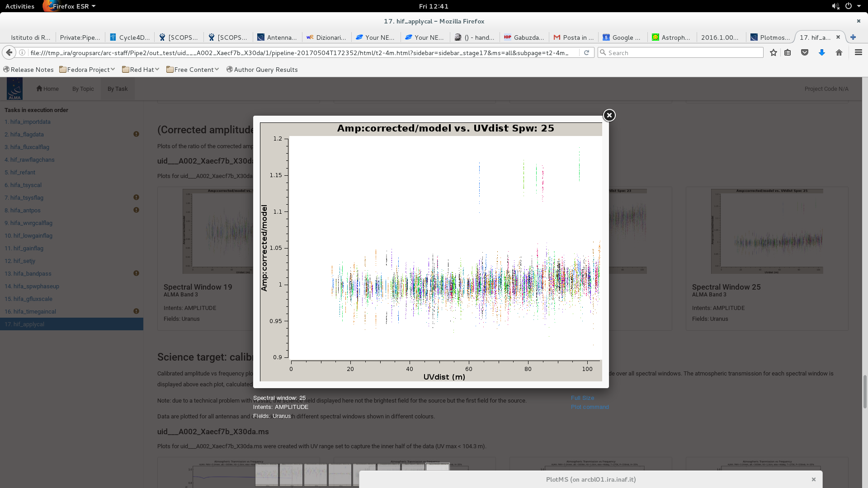This screenshot has height=488, width=868.
Task: Open task 1. hifa_importdata
Action: pyautogui.click(x=28, y=122)
